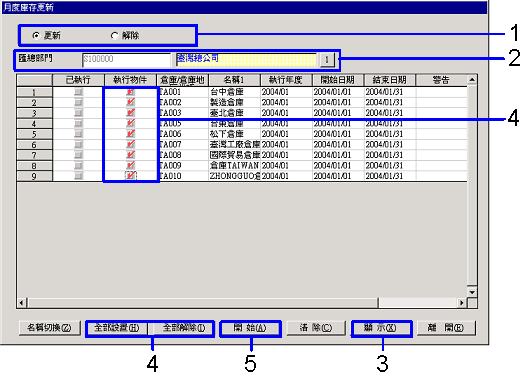This screenshot has height=379, width=521.
Task: Click the 倉庫/倉庫地 column header
Action: pyautogui.click(x=182, y=80)
